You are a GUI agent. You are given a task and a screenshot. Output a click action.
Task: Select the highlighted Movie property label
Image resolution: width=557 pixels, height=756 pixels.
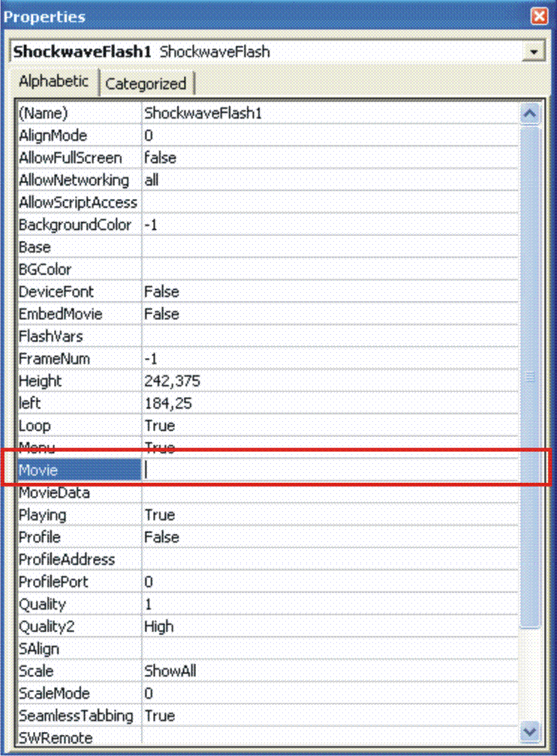click(79, 470)
